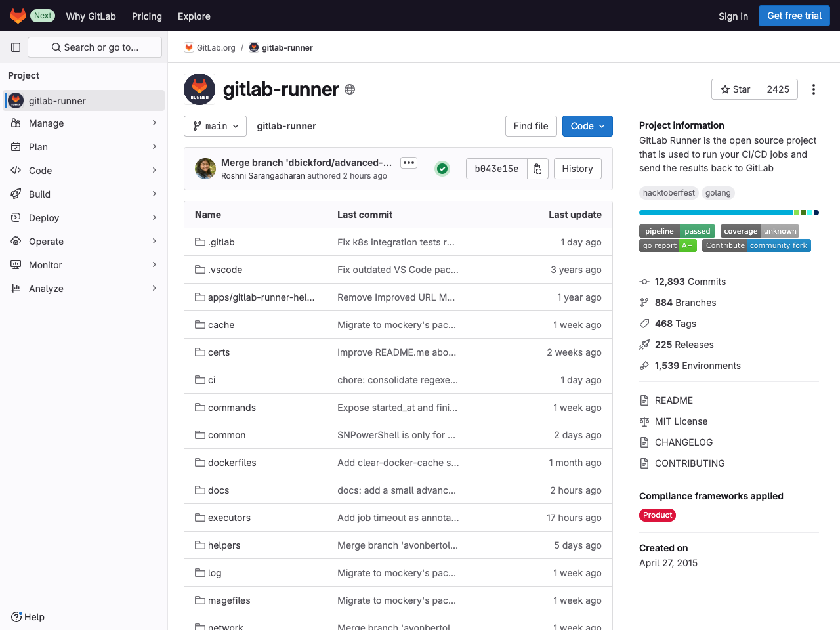
Task: Click the Find file button
Action: 531,126
